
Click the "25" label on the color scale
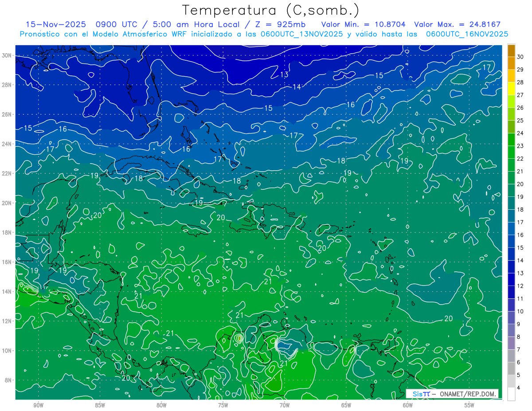tap(520, 120)
